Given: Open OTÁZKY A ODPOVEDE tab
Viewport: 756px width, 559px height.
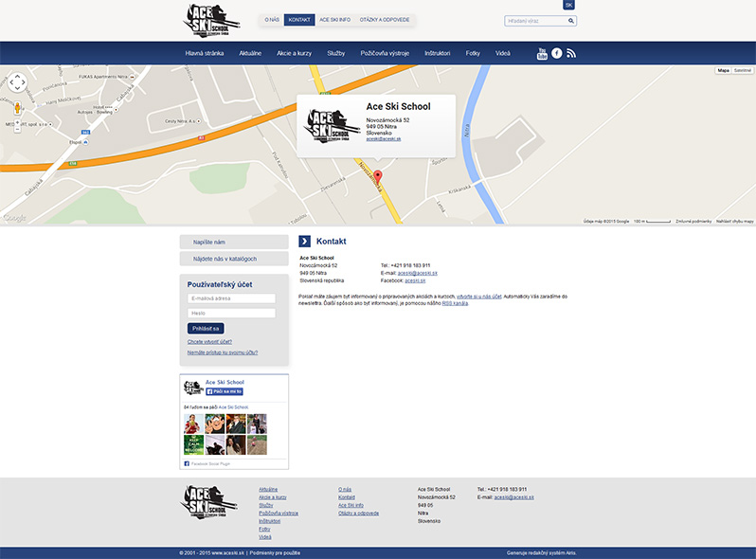Looking at the screenshot, I should coord(385,20).
